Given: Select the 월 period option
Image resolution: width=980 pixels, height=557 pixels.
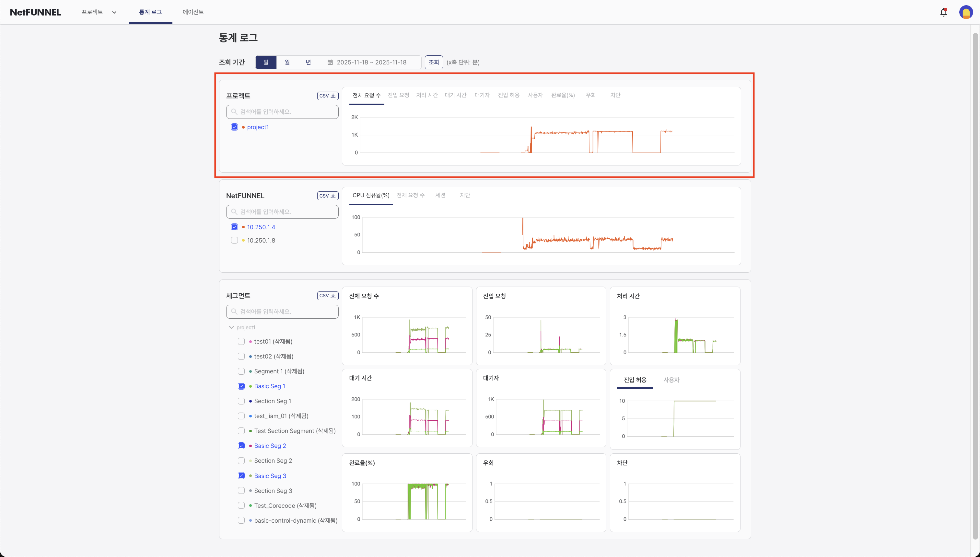Looking at the screenshot, I should pyautogui.click(x=287, y=62).
